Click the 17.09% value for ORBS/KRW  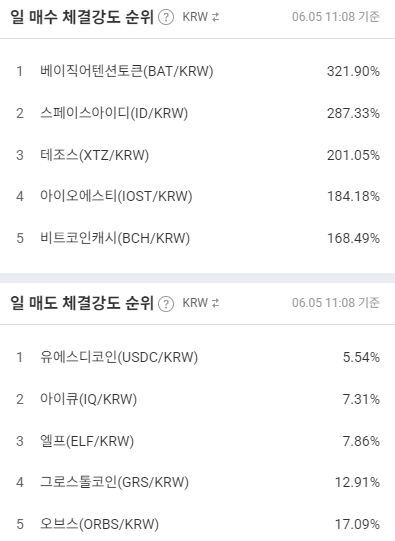[x=357, y=524]
